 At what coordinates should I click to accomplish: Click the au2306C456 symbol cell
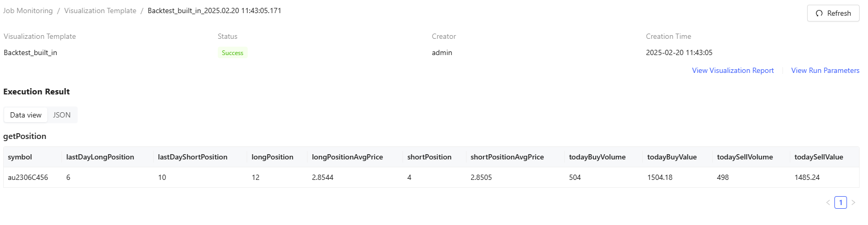[28, 177]
